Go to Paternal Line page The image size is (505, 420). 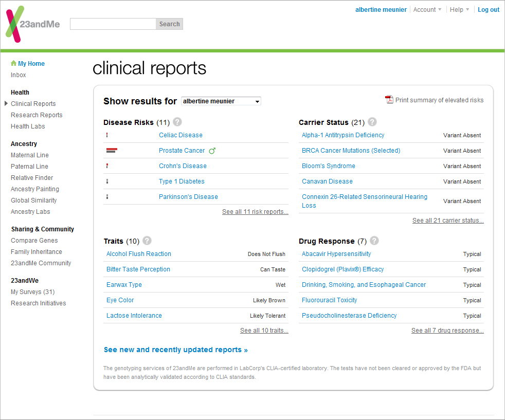point(29,167)
